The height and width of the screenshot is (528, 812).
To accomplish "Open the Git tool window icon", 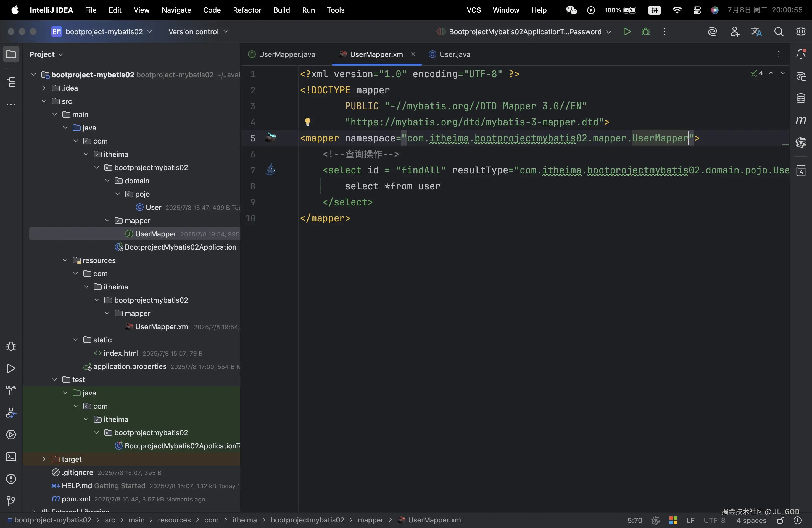I will tap(11, 500).
